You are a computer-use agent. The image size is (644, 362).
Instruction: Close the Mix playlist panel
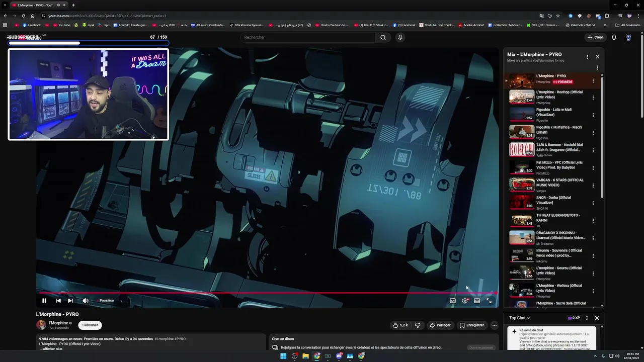click(x=597, y=57)
